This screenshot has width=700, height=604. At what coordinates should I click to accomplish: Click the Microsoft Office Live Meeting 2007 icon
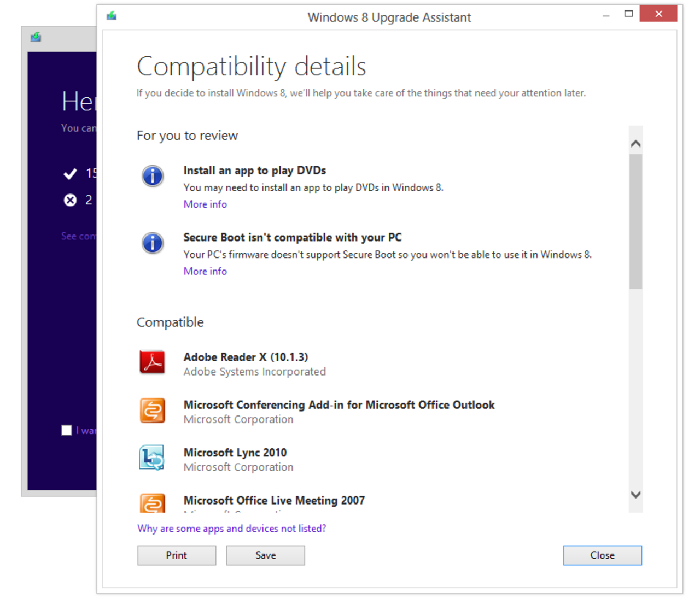(152, 503)
